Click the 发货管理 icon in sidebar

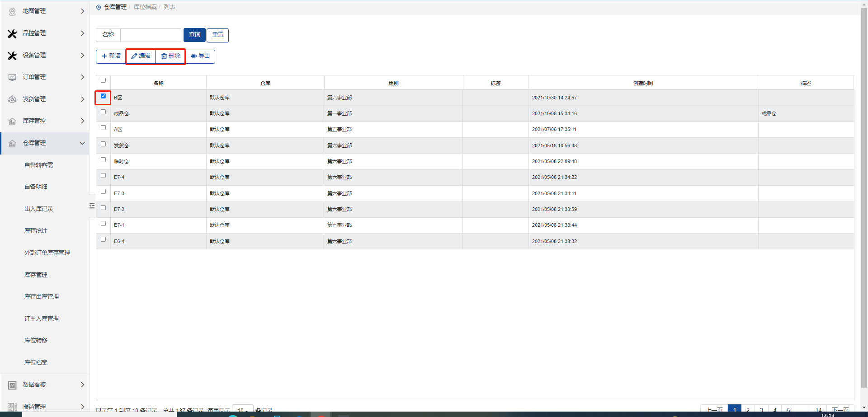click(x=12, y=99)
